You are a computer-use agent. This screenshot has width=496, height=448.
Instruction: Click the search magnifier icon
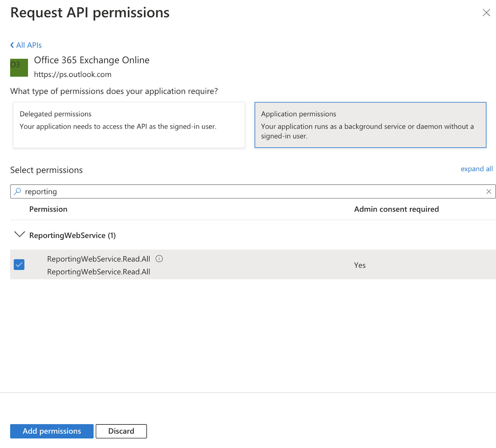[18, 191]
